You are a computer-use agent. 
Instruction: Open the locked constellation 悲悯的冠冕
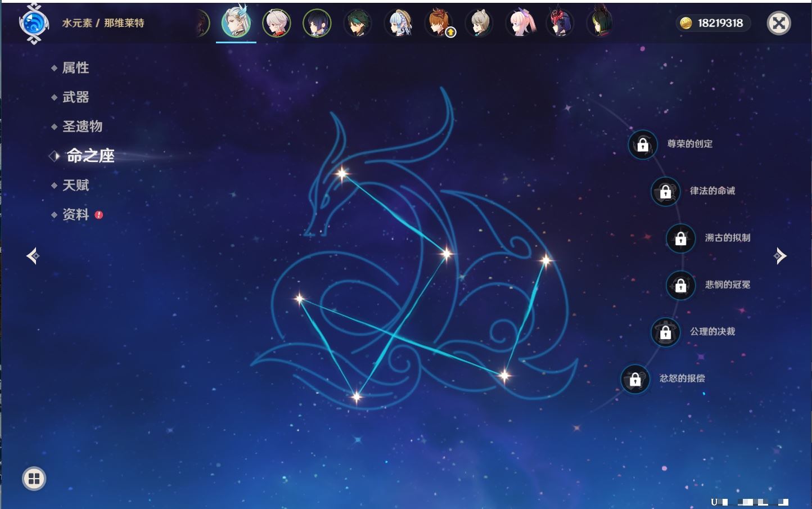tap(680, 285)
